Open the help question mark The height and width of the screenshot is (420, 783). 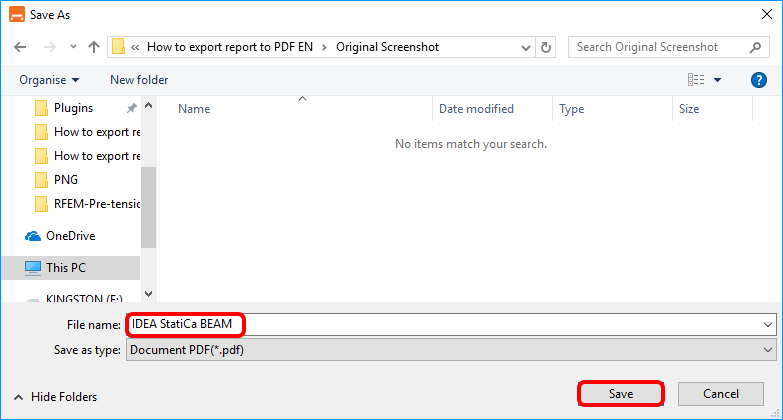coord(758,80)
